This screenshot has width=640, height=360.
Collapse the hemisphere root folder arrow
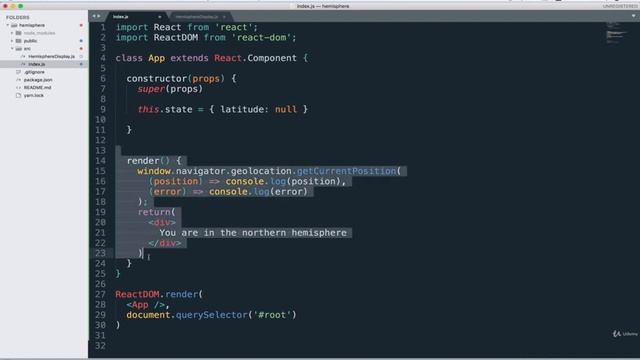pos(7,25)
